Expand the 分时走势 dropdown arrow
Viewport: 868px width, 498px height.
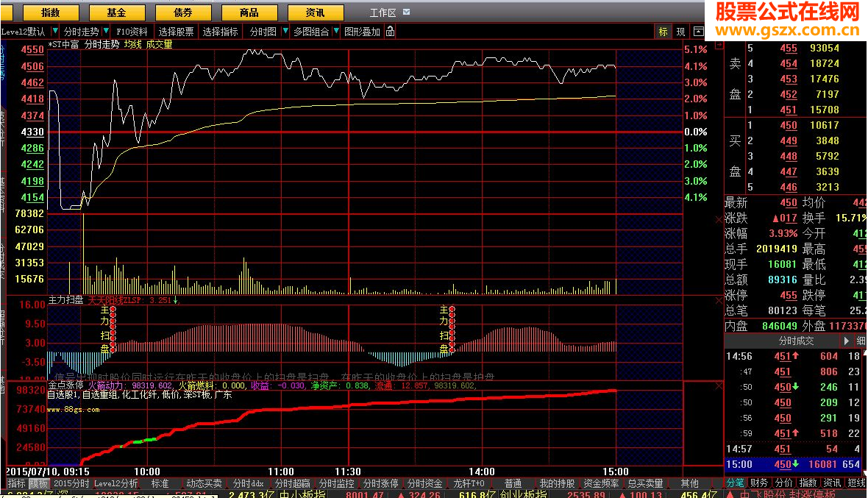106,31
